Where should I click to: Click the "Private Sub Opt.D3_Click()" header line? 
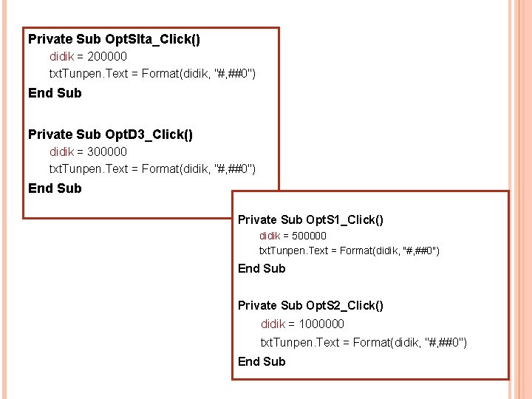pyautogui.click(x=110, y=134)
